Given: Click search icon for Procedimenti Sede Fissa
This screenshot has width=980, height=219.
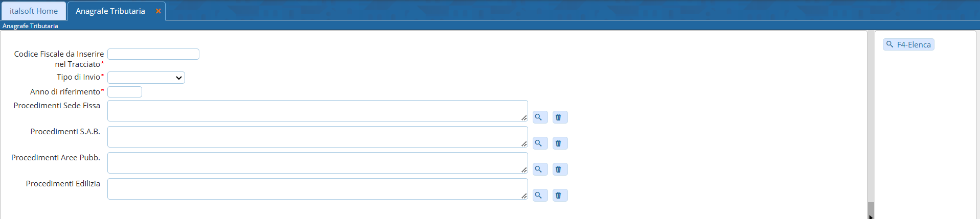Looking at the screenshot, I should tap(539, 117).
